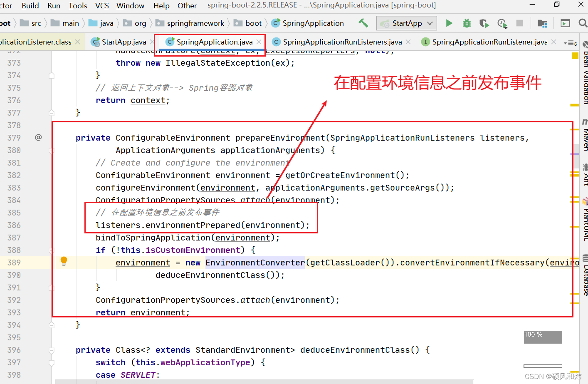This screenshot has width=588, height=384.
Task: Fold deduceEnvironmentClass method at line 396
Action: coord(52,350)
